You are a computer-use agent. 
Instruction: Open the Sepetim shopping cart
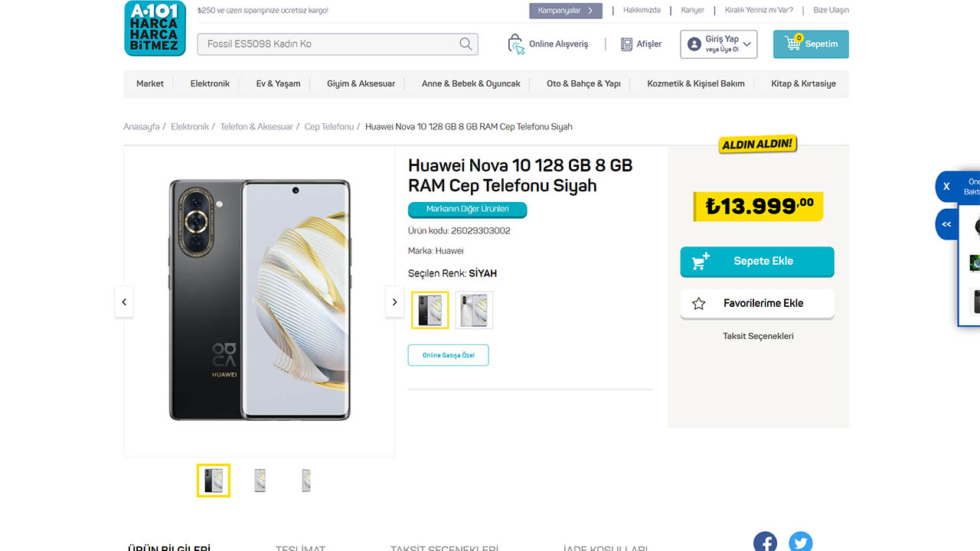pyautogui.click(x=811, y=44)
